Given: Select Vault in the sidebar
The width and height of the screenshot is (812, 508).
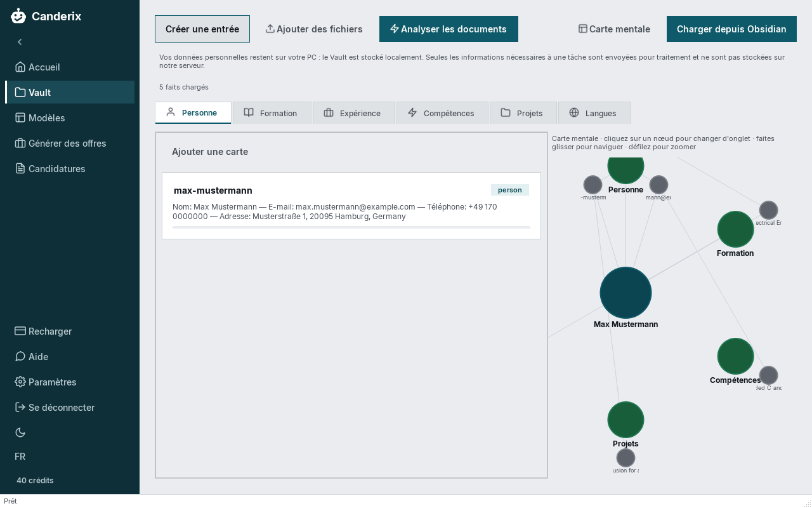Looking at the screenshot, I should (x=70, y=92).
